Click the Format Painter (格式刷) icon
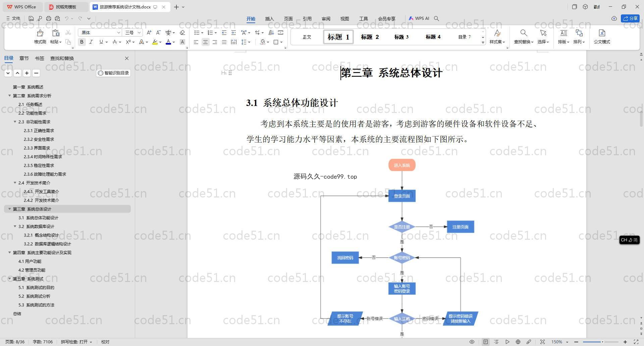The image size is (644, 346). pos(40,33)
